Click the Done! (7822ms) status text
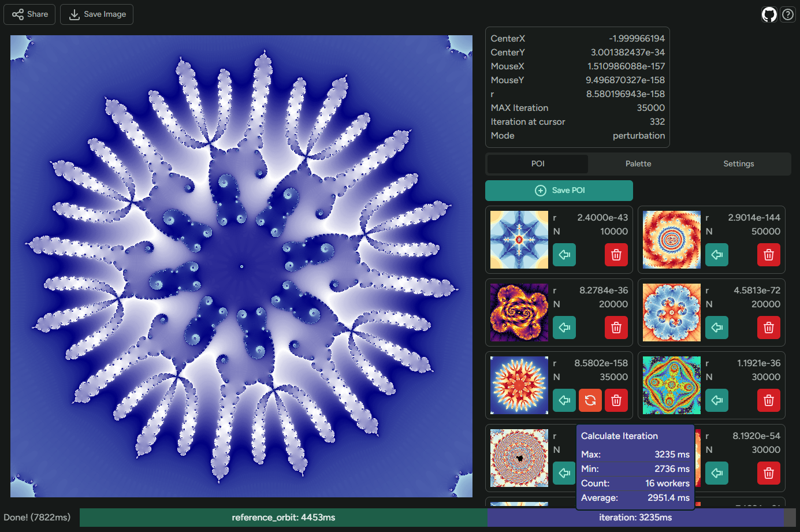Screen dimensions: 800x532 (37, 518)
